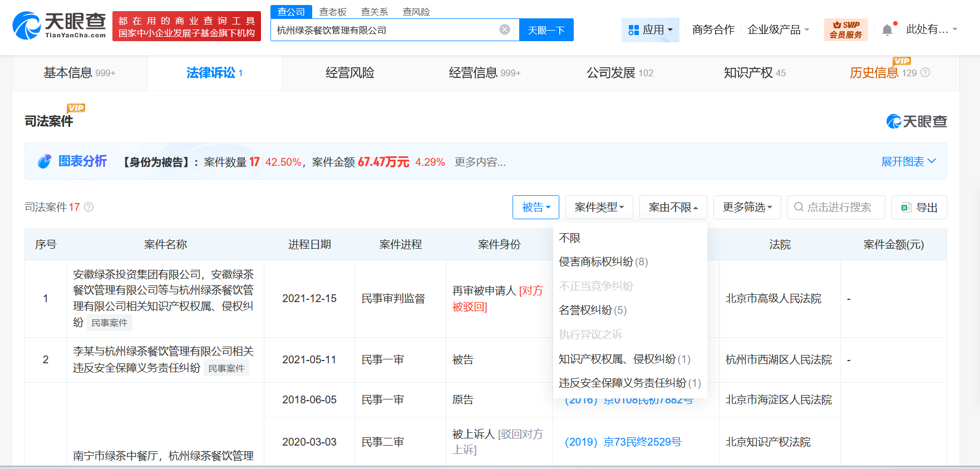The width and height of the screenshot is (980, 469).
Task: Click the Excel 导出 export button
Action: (x=919, y=208)
